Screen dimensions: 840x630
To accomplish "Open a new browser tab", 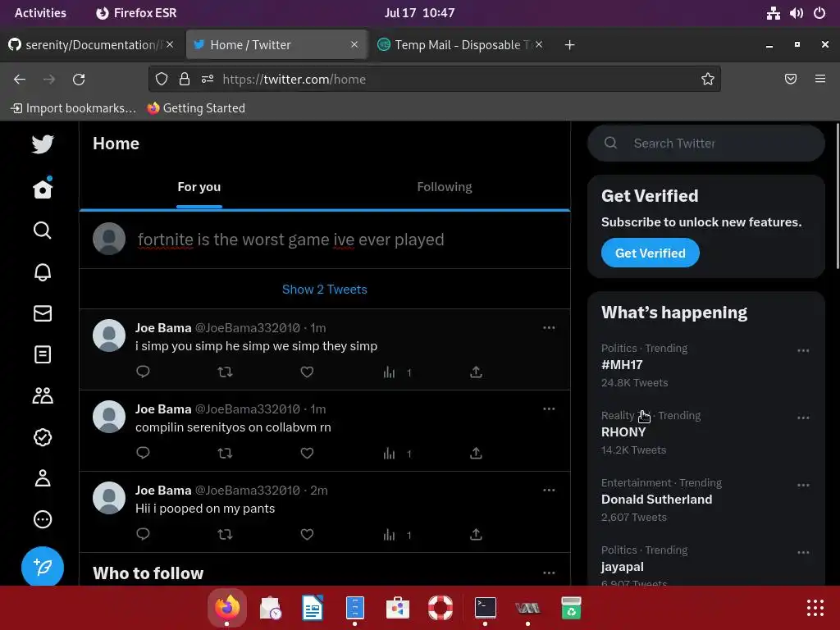I will pyautogui.click(x=569, y=45).
